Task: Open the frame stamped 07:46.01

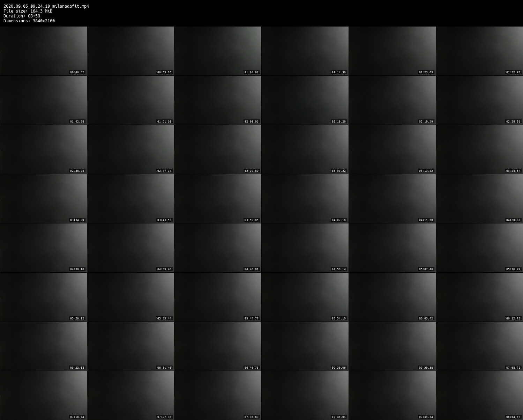Action: pos(305,396)
